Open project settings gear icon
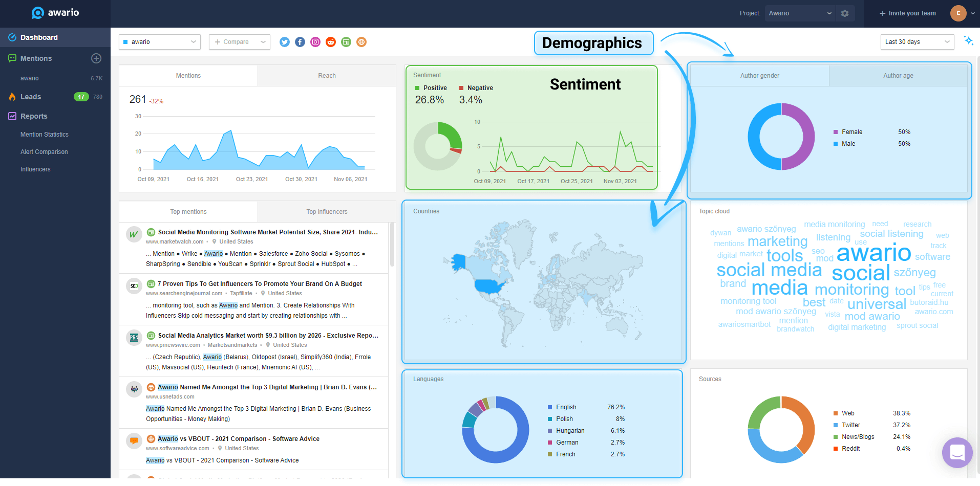Screen dimensions: 980x486 point(845,13)
